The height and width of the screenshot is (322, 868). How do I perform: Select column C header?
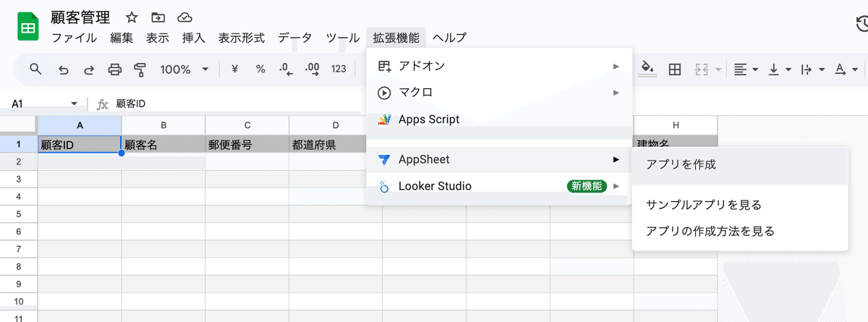247,124
